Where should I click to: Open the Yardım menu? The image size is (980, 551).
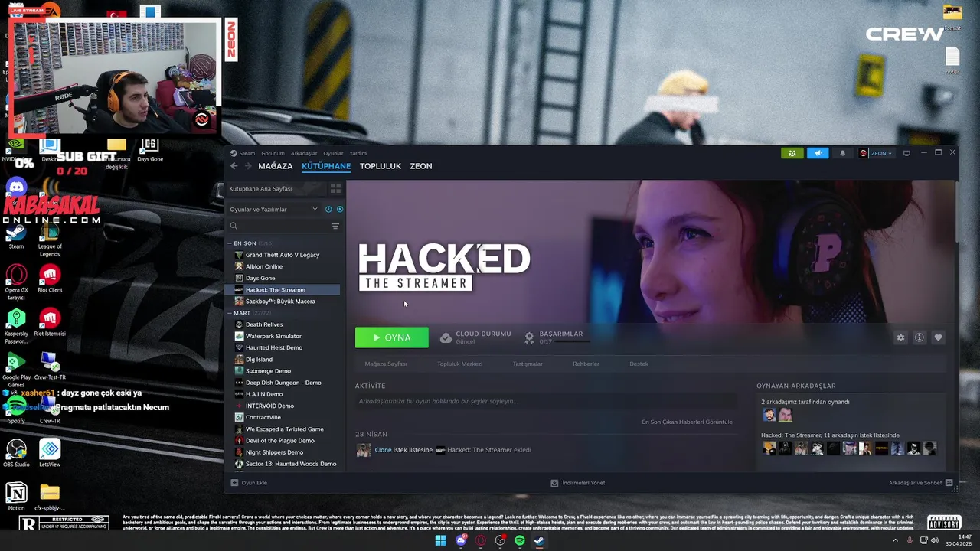(358, 153)
